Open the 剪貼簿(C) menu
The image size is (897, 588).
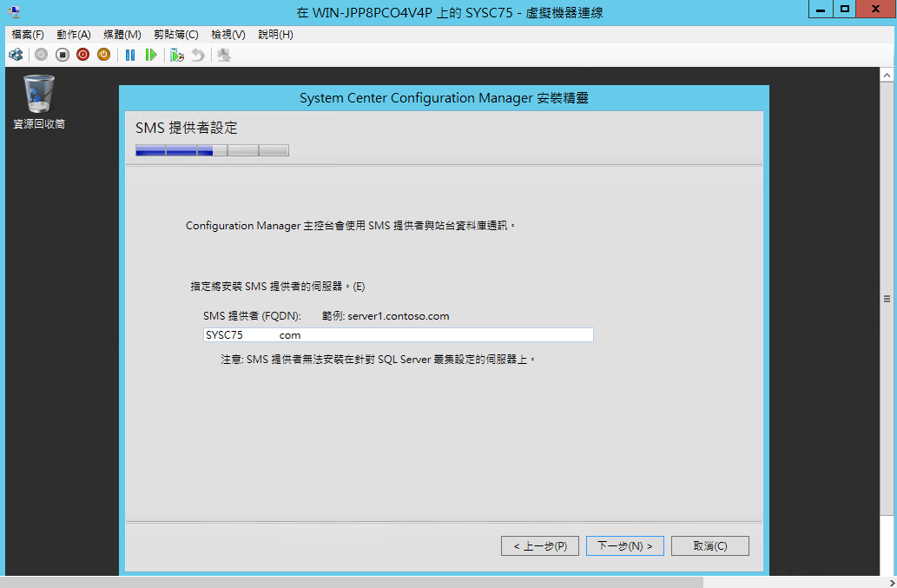[x=175, y=35]
